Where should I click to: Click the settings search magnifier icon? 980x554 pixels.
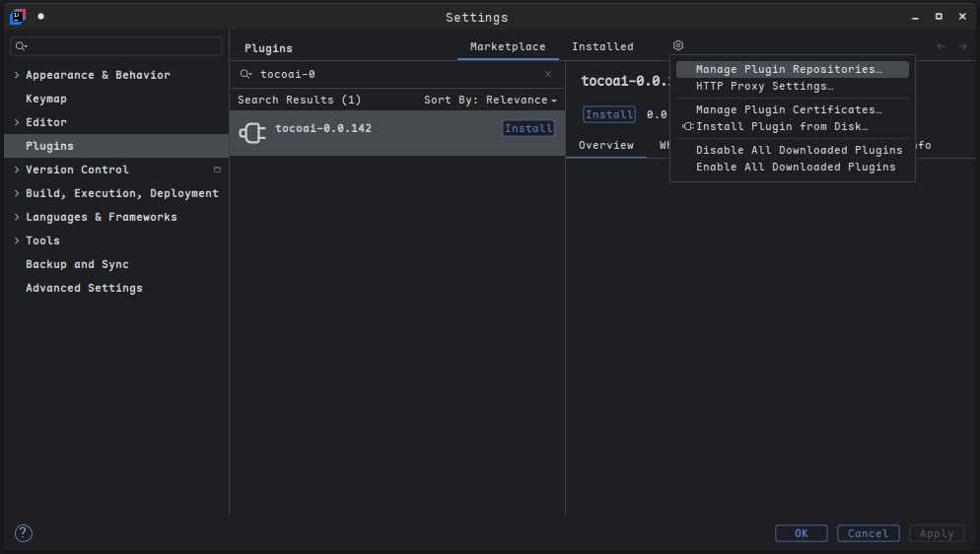[x=22, y=46]
